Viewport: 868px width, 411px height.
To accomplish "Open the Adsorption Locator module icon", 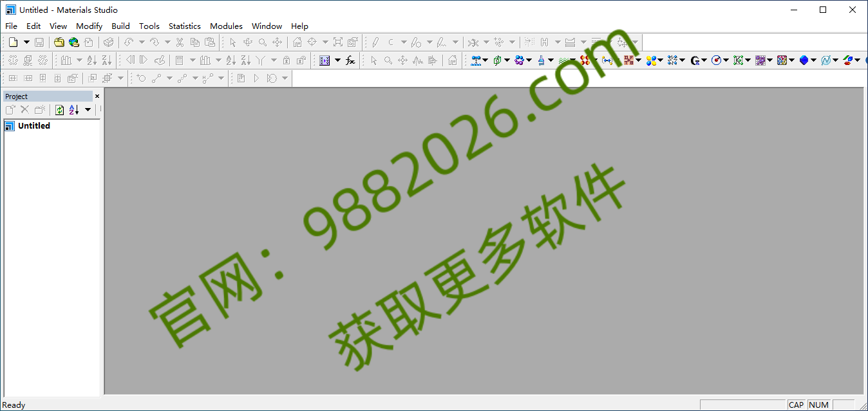I will click(x=476, y=60).
